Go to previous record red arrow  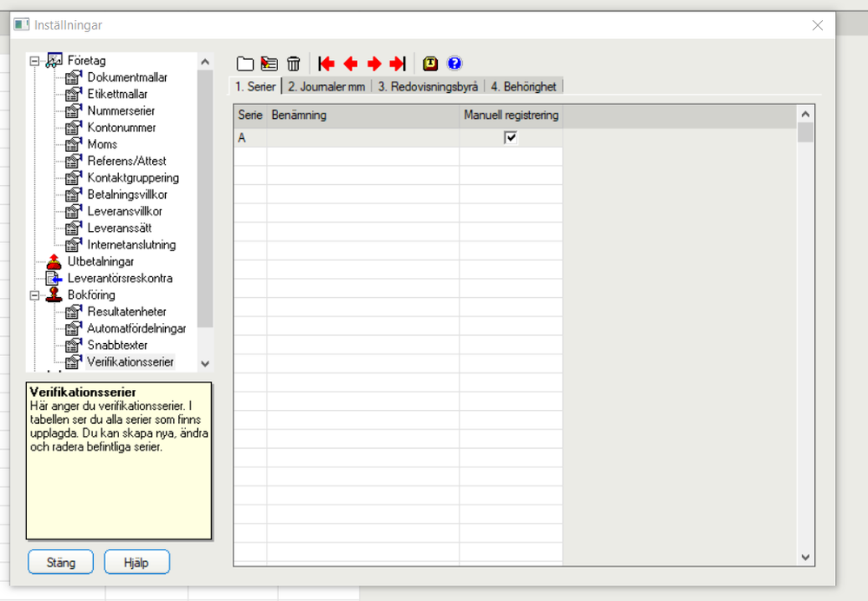(x=350, y=63)
